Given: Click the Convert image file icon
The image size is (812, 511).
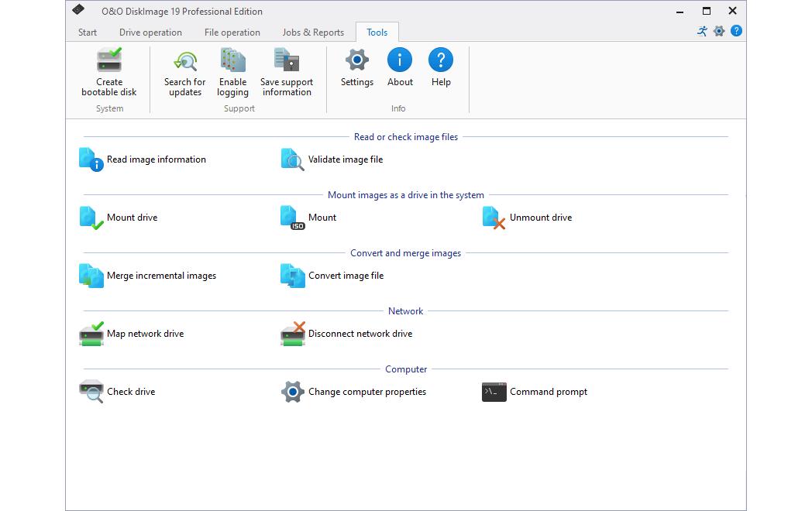Looking at the screenshot, I should 293,276.
